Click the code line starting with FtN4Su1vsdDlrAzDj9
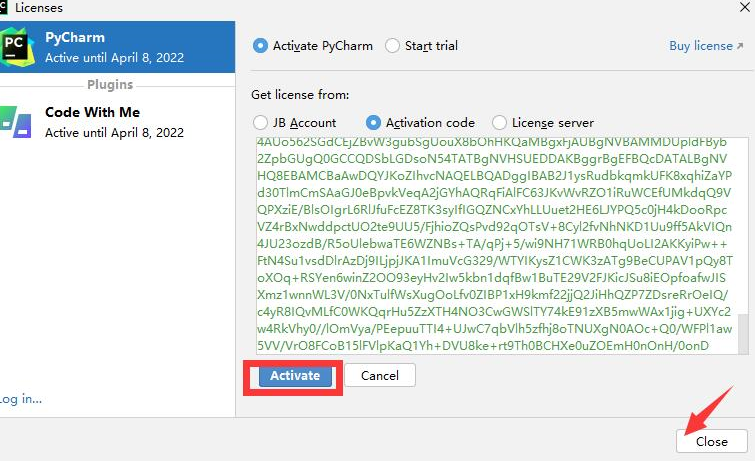Screen dimensions: 755x461 click(495, 261)
